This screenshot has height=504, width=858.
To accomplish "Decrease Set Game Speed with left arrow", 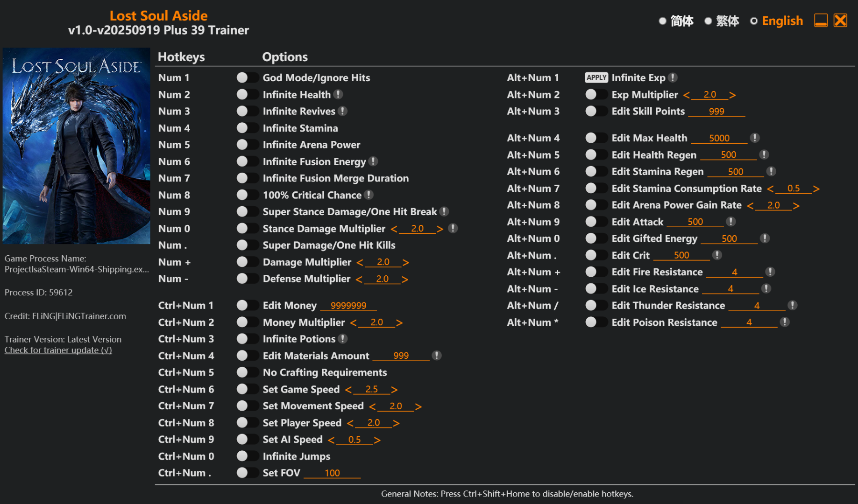I will click(348, 389).
